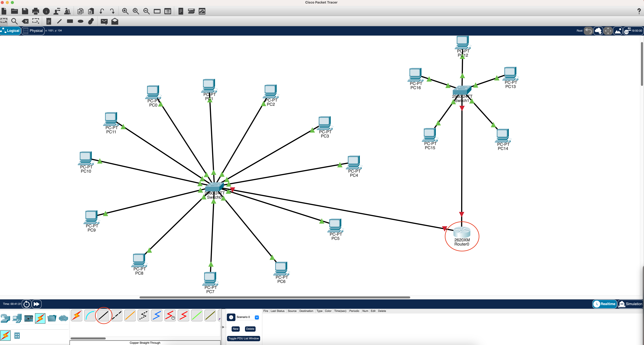Select the Structured Cabling subcategory
The image size is (644, 345).
17,336
